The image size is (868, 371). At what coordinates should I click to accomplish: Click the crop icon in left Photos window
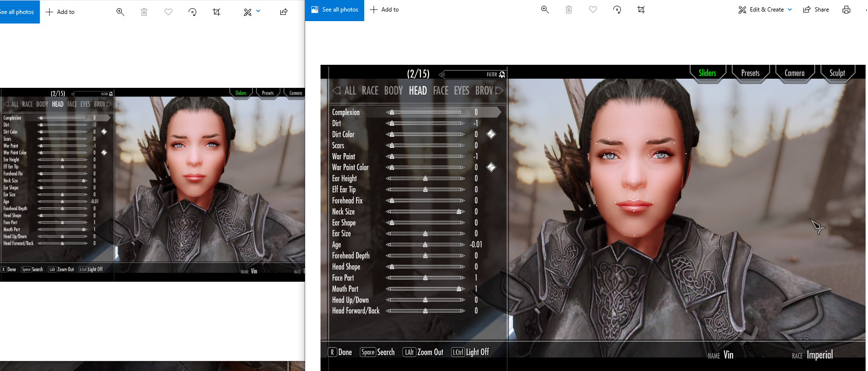coord(216,12)
